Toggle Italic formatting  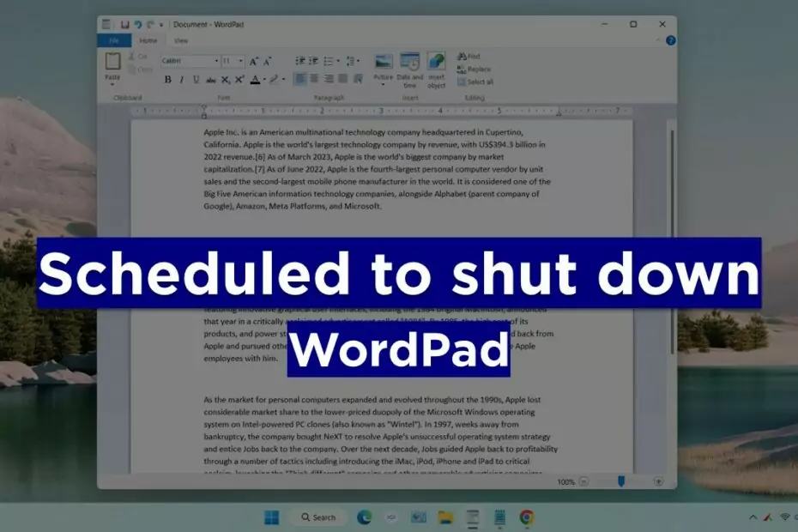[x=182, y=80]
